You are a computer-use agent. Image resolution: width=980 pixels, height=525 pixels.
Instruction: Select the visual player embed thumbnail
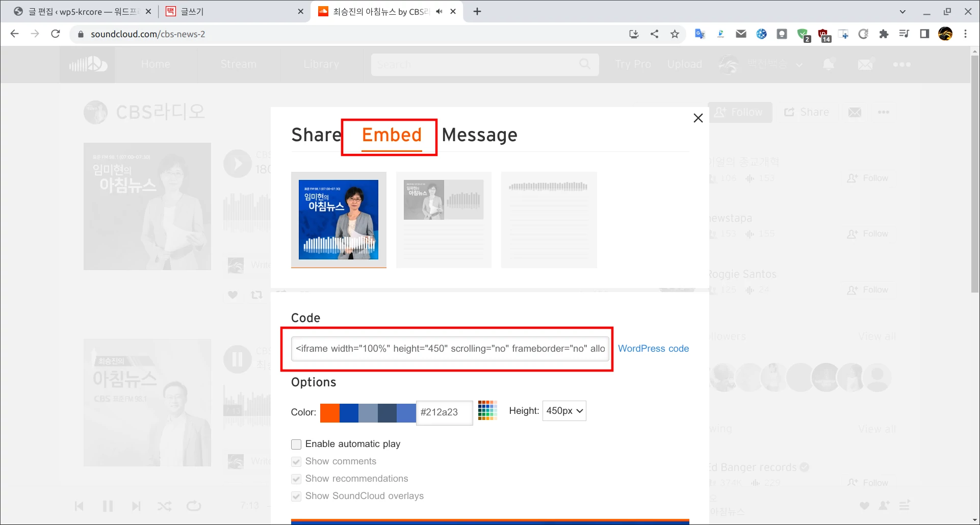click(x=339, y=220)
